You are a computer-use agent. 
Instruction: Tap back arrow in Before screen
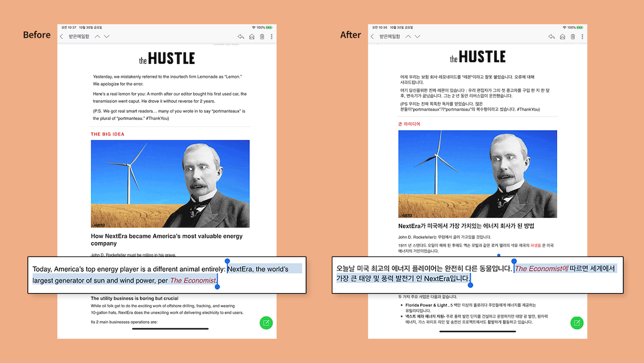click(61, 36)
